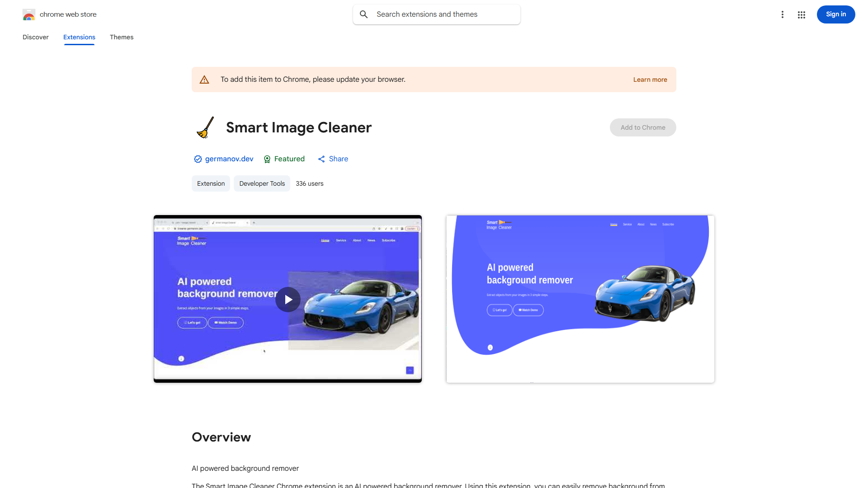
Task: Click the Chrome Web Store rainbow logo
Action: pyautogui.click(x=29, y=14)
